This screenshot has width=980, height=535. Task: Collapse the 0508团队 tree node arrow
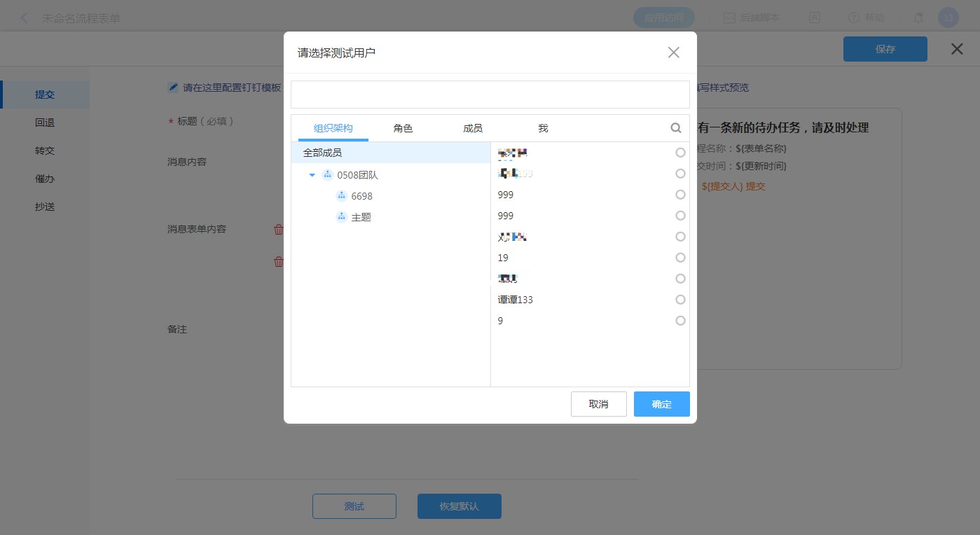312,175
